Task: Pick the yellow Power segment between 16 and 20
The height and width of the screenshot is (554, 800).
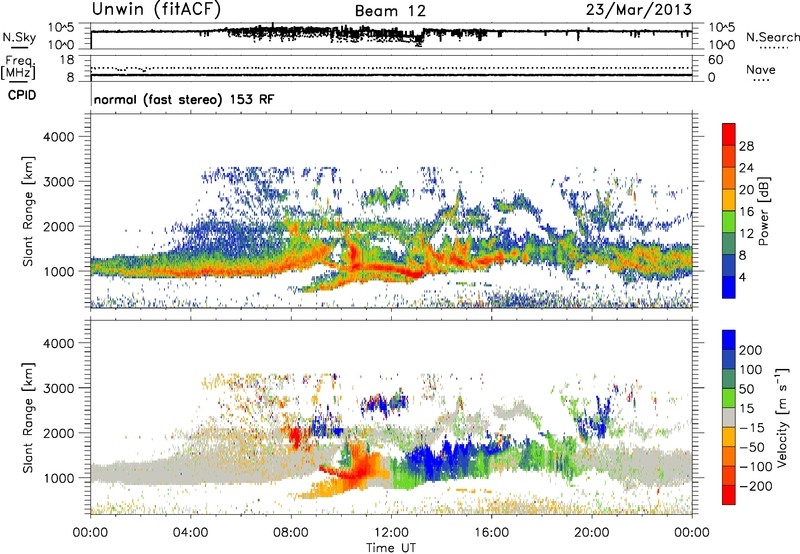Action: tap(729, 200)
